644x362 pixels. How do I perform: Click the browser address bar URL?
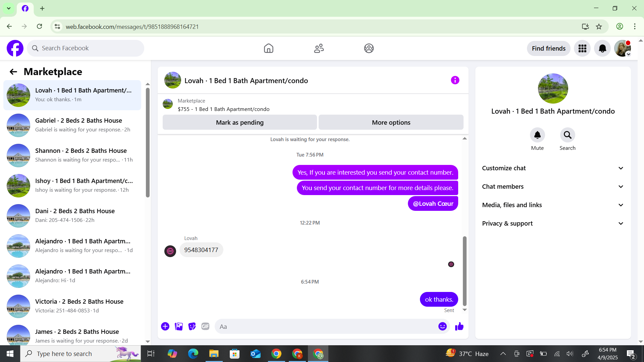(x=132, y=26)
